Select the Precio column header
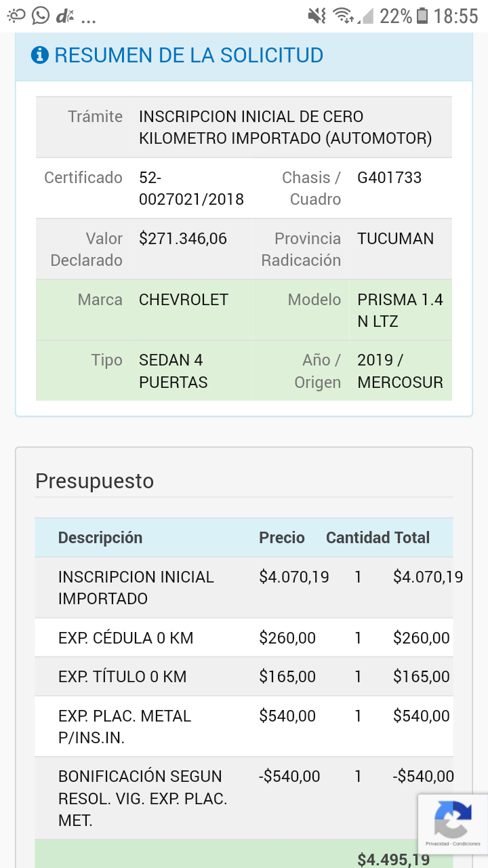This screenshot has width=488, height=868. tap(281, 538)
